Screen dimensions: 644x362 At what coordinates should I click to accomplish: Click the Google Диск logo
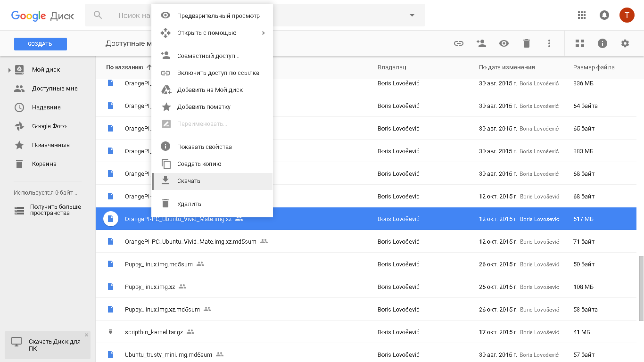coord(43,15)
